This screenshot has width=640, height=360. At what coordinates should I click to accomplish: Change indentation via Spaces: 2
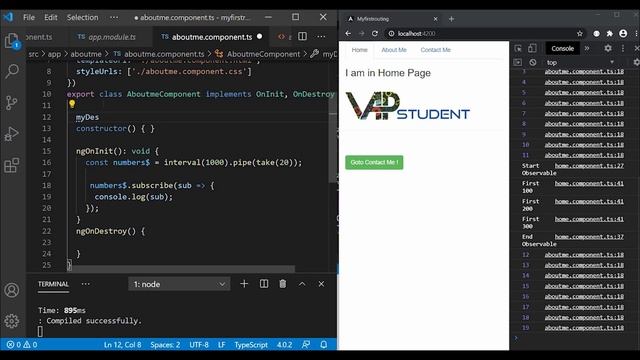[165, 344]
